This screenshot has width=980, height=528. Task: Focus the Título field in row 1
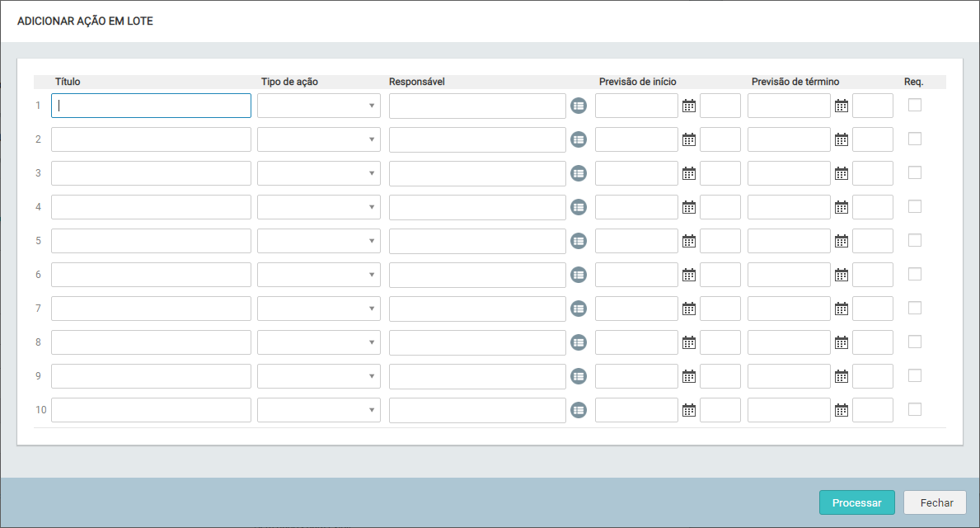(152, 106)
